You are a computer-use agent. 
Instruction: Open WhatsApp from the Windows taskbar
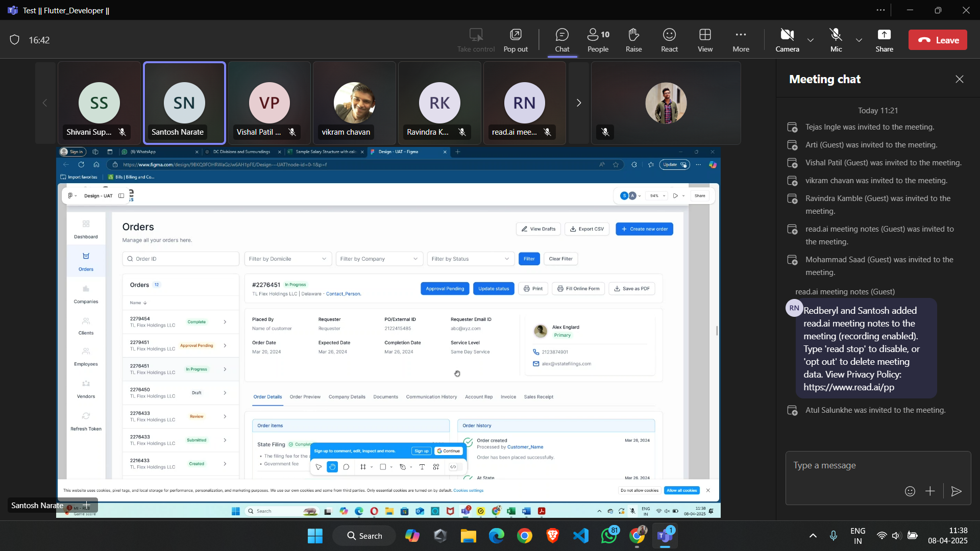pos(608,536)
